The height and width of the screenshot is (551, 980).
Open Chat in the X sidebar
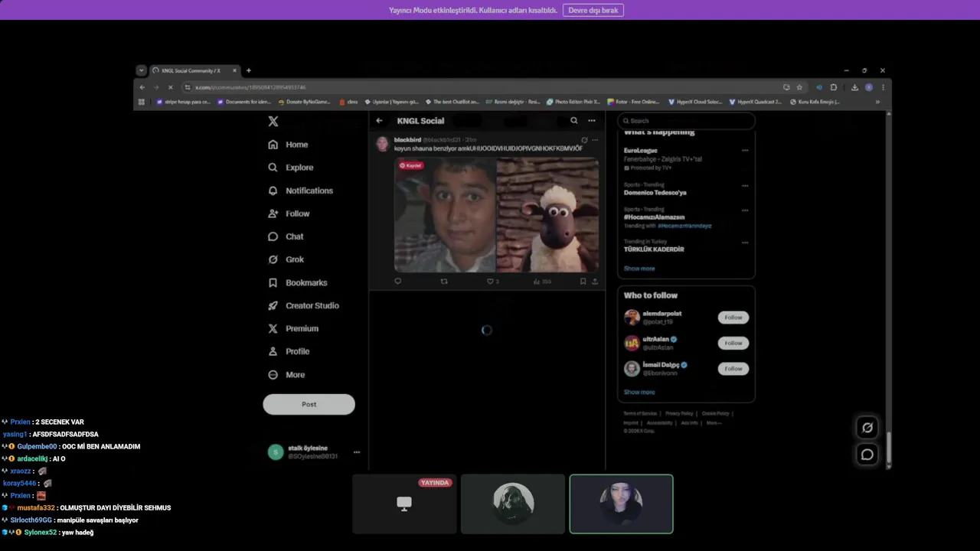[286, 236]
